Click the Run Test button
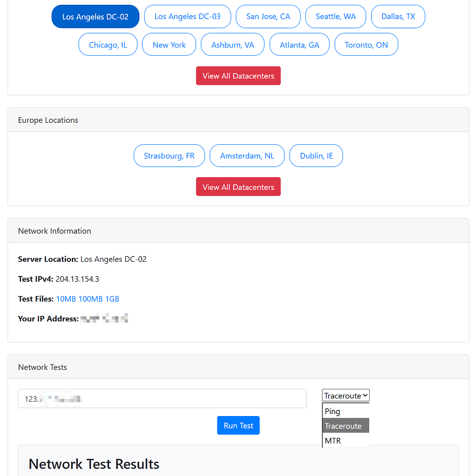 click(x=238, y=426)
